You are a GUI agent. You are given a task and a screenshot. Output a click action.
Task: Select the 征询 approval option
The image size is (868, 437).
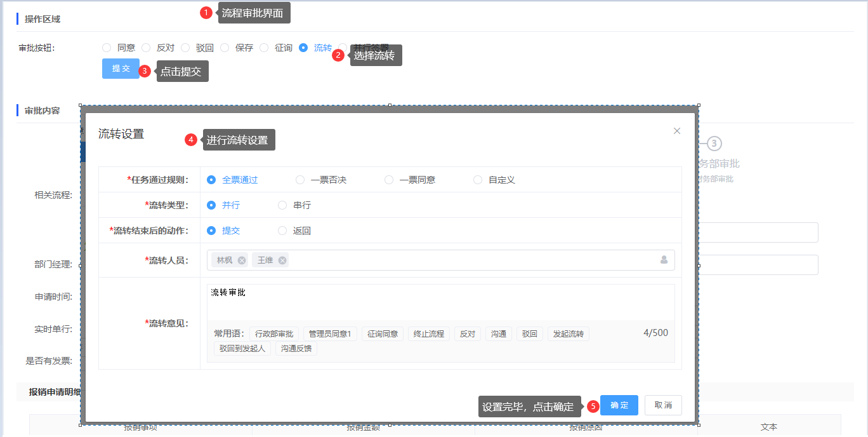coord(264,48)
